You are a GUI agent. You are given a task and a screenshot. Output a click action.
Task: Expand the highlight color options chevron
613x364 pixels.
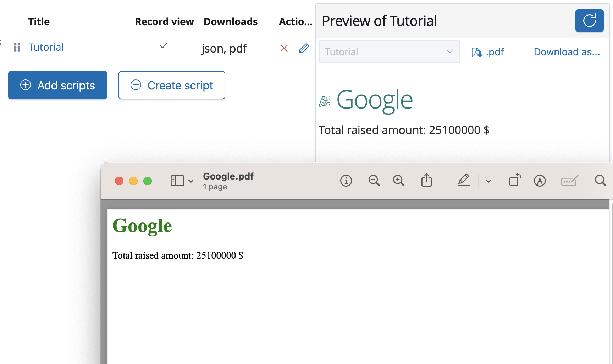click(x=488, y=181)
